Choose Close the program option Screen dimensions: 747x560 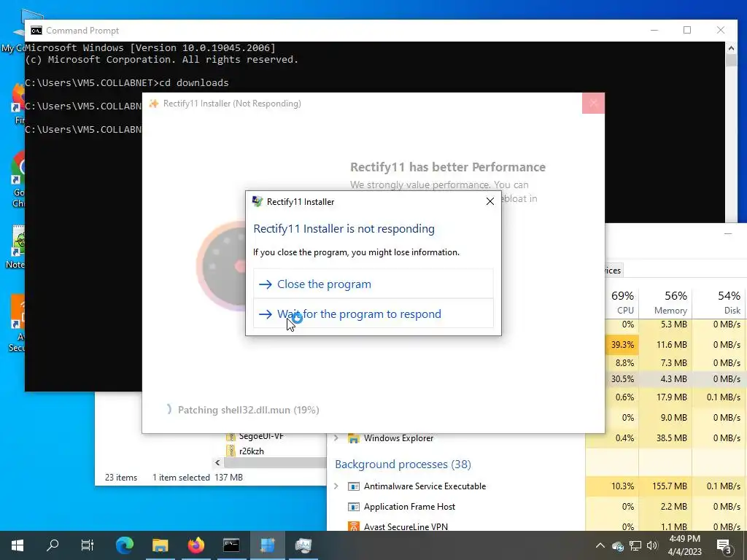[373, 284]
